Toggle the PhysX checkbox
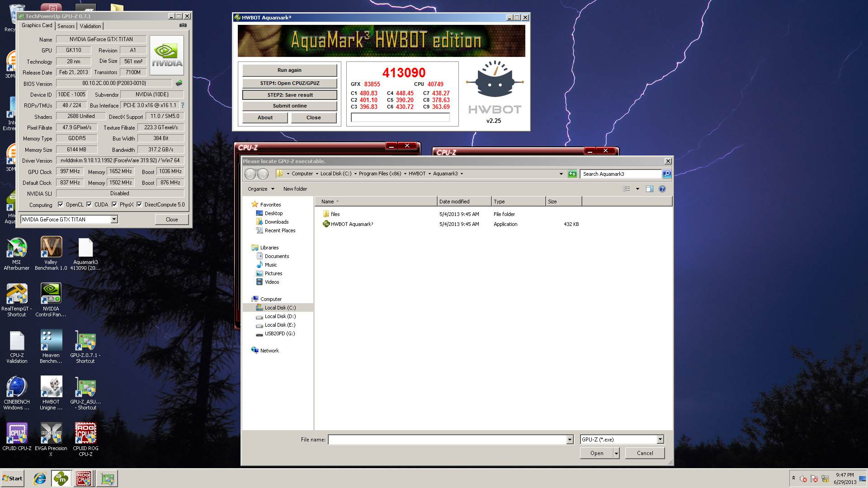 pyautogui.click(x=114, y=205)
